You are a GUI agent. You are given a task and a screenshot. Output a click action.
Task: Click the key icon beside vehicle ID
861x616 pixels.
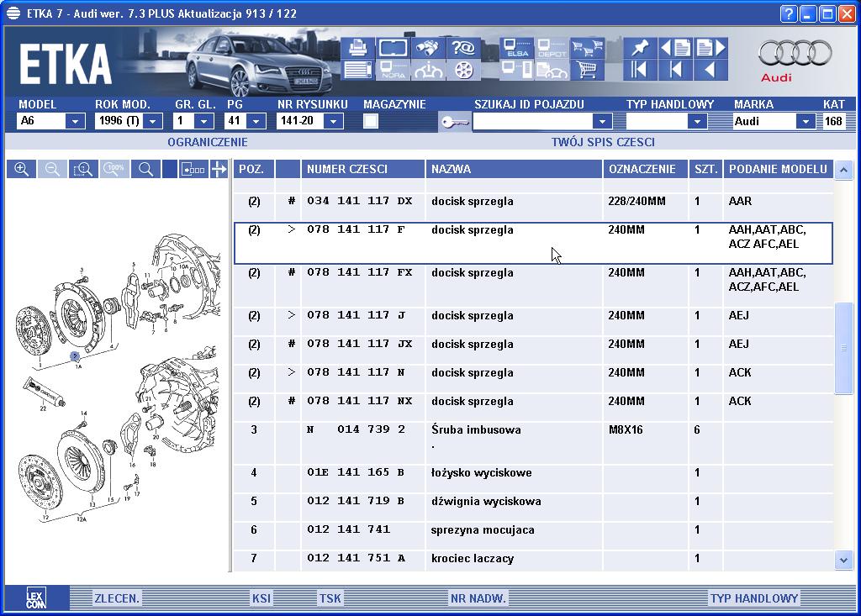pyautogui.click(x=455, y=121)
